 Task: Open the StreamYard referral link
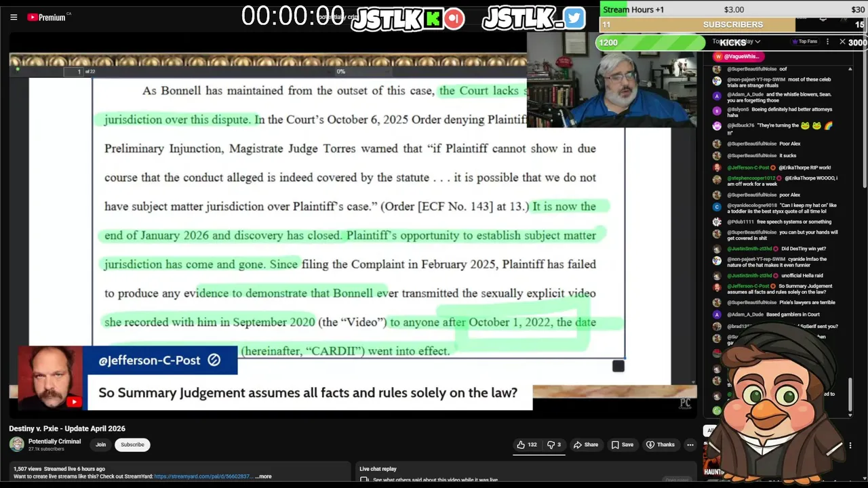click(x=202, y=476)
